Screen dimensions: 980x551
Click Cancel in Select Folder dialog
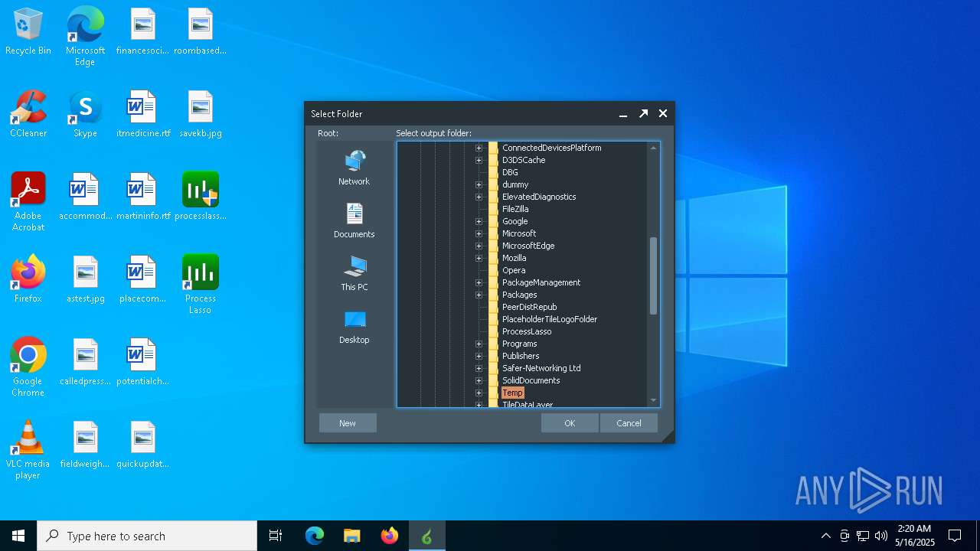(x=629, y=423)
